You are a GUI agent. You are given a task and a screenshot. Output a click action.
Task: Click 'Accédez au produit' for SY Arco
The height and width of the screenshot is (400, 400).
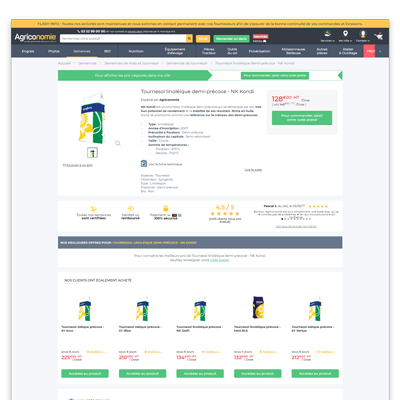coord(85,373)
